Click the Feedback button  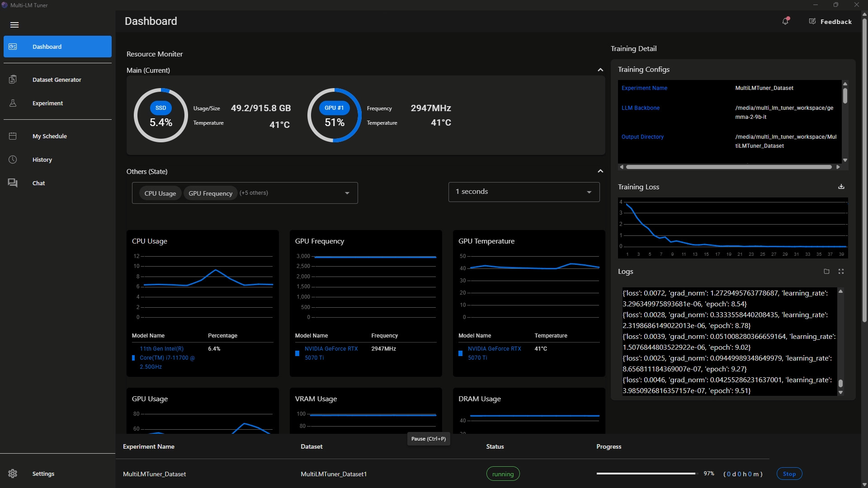tap(830, 22)
